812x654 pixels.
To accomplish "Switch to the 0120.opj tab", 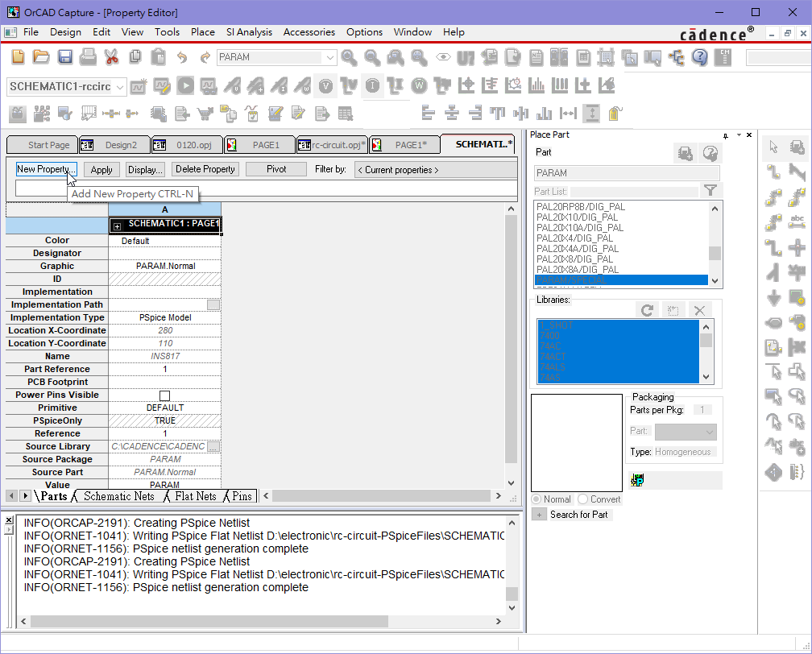I will [187, 145].
